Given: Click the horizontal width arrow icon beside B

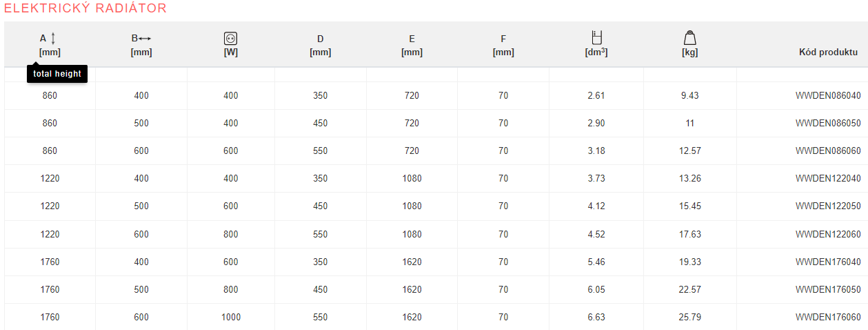Looking at the screenshot, I should tap(145, 39).
